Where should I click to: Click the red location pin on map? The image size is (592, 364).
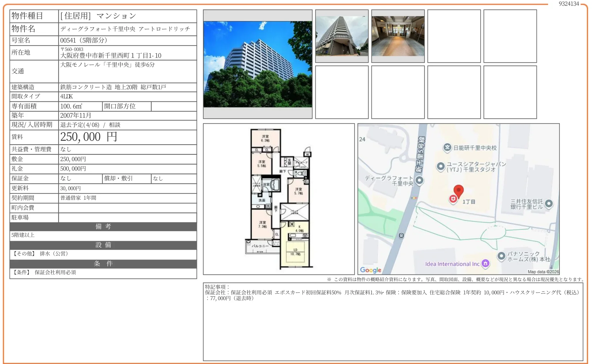pyautogui.click(x=458, y=190)
